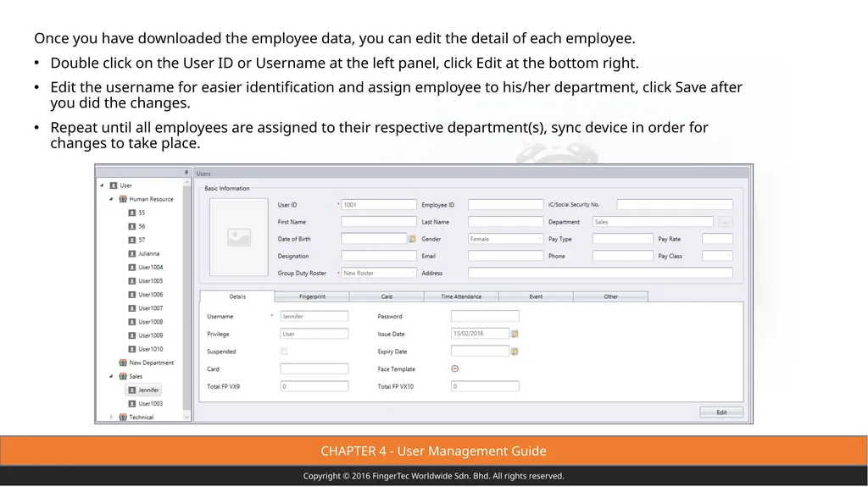This screenshot has width=868, height=487.
Task: Collapse the User root node
Action: point(102,185)
